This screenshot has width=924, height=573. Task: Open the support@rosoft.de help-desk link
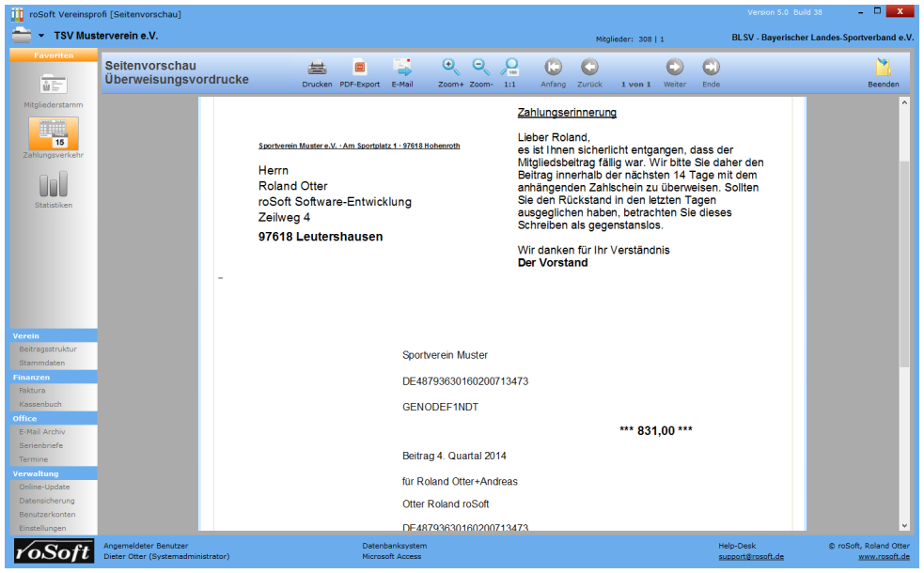[751, 556]
